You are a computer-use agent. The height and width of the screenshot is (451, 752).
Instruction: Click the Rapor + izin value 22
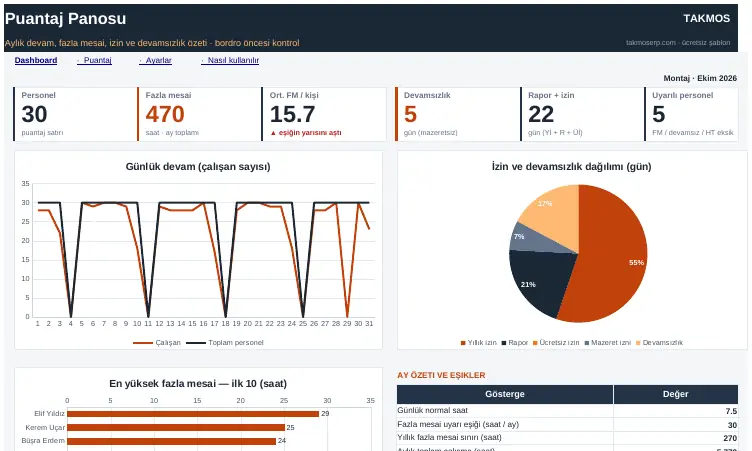[x=541, y=114]
